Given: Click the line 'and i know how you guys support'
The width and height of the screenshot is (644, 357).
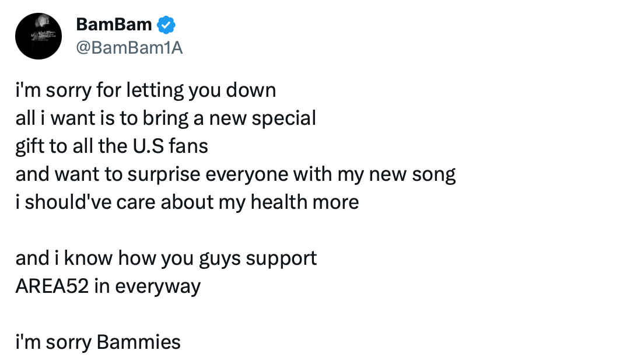Looking at the screenshot, I should point(166,259).
